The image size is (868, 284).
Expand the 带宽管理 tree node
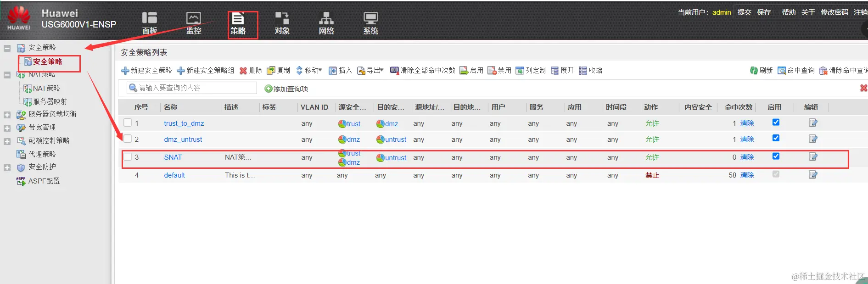pyautogui.click(x=7, y=128)
